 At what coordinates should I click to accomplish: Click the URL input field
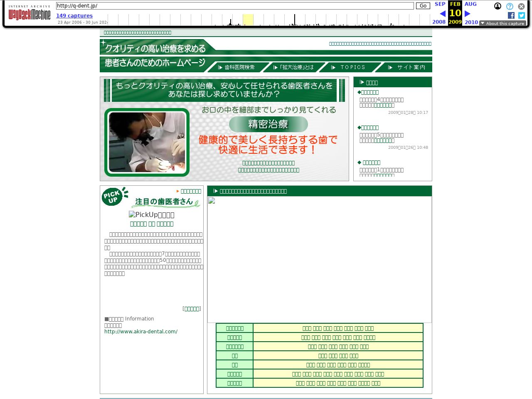235,6
